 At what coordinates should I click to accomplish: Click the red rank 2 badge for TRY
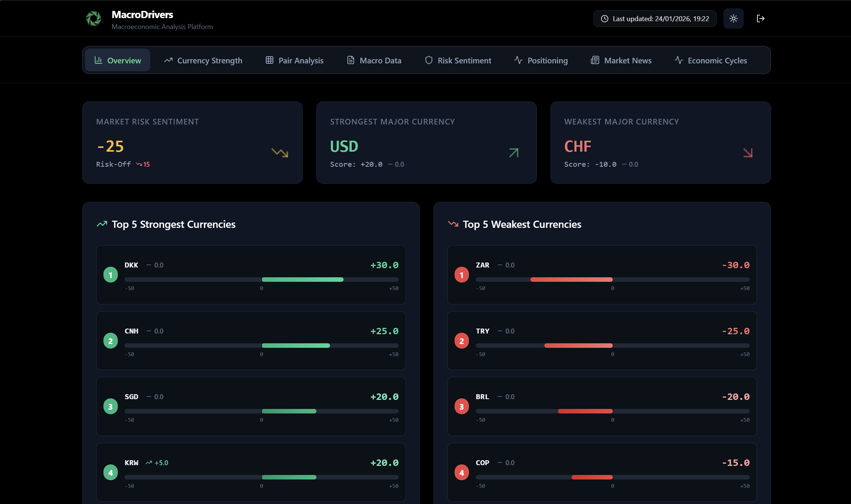pos(462,341)
